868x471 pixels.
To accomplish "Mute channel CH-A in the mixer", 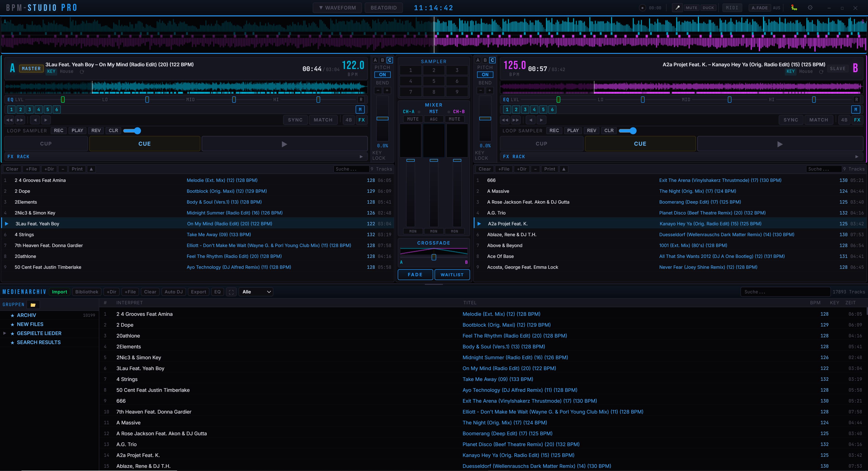I will tap(413, 119).
